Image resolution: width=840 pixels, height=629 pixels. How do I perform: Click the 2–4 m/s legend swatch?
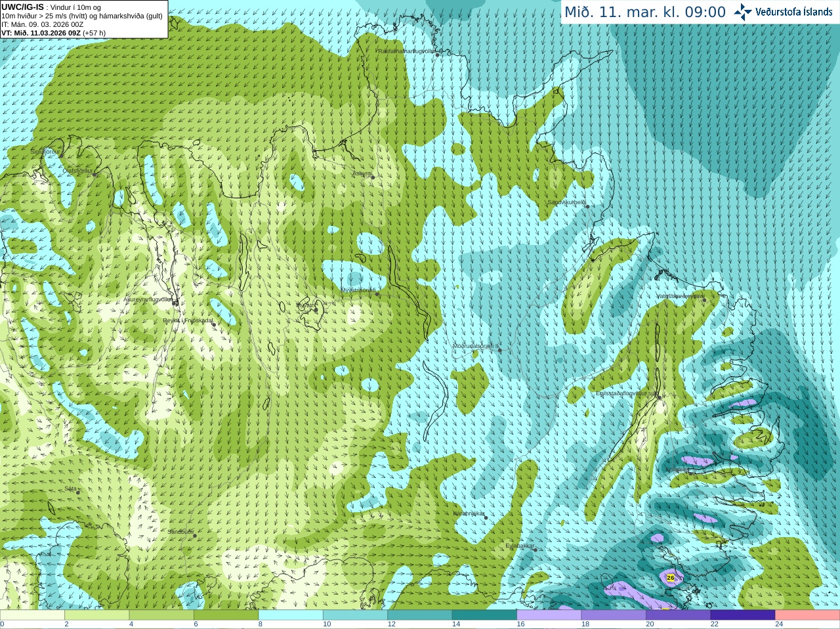97,615
